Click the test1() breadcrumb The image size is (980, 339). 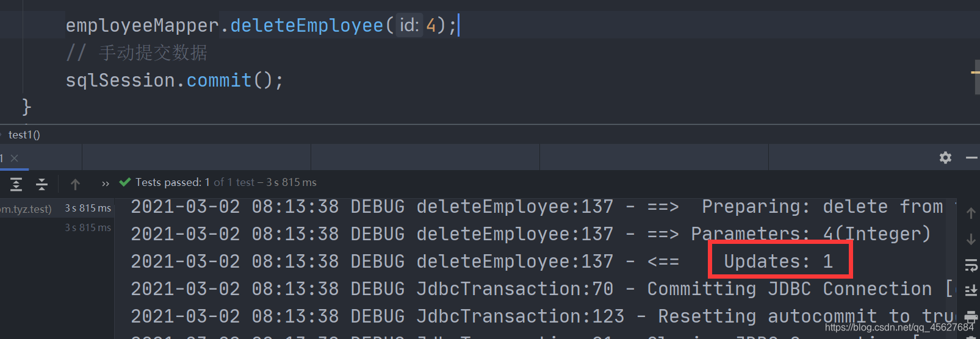24,135
